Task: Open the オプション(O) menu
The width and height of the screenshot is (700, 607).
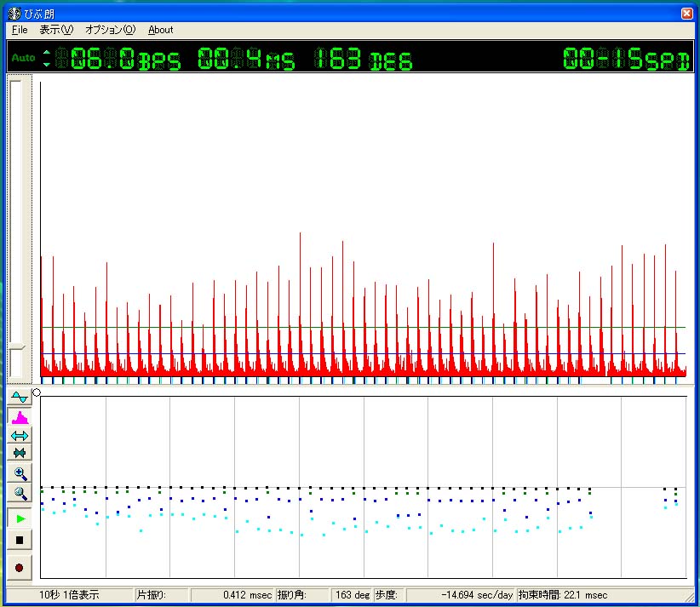Action: [x=110, y=30]
